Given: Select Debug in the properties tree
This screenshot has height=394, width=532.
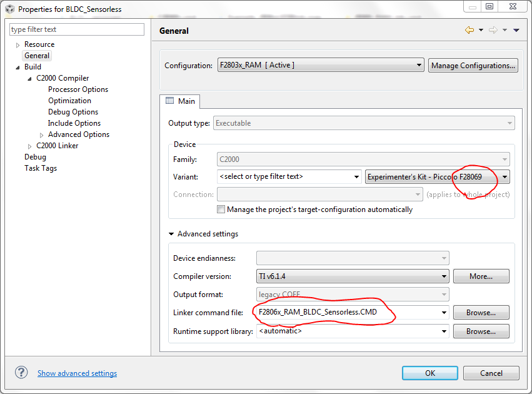Looking at the screenshot, I should pos(35,157).
